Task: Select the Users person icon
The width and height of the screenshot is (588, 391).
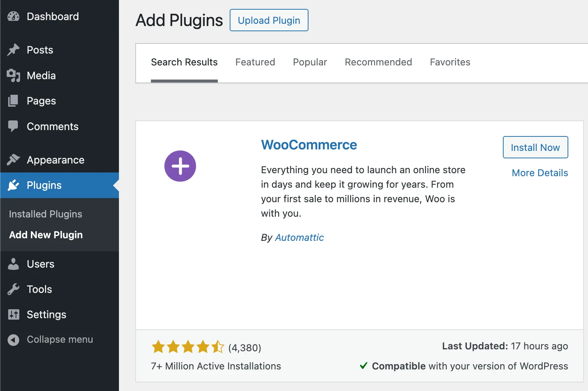Action: click(13, 264)
